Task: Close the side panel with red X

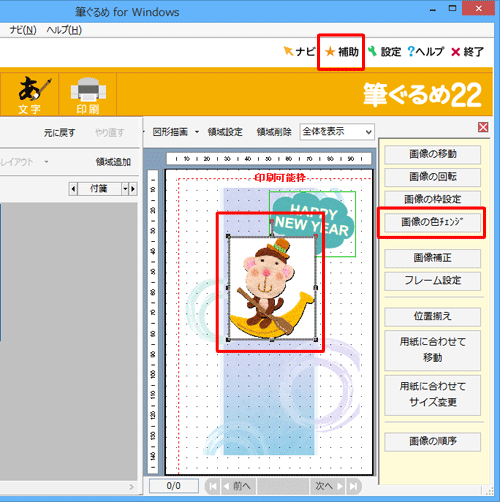Action: pos(483,127)
